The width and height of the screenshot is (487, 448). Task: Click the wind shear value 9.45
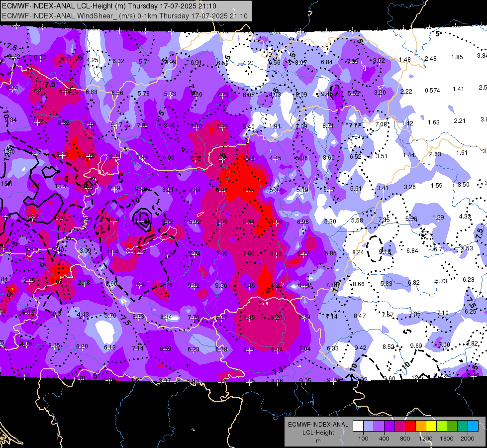pos(327,94)
